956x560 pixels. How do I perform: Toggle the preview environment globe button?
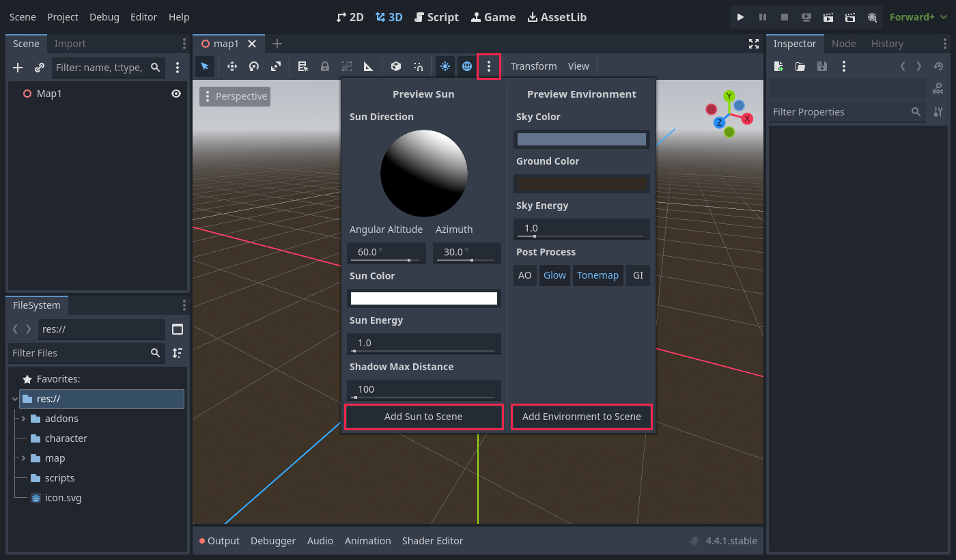point(467,66)
